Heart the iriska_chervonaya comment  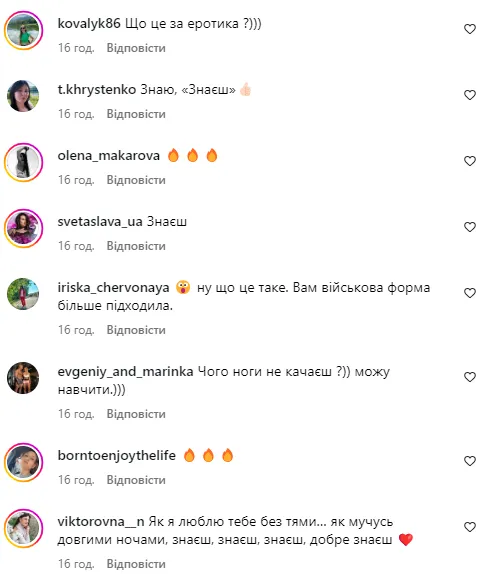click(x=469, y=293)
